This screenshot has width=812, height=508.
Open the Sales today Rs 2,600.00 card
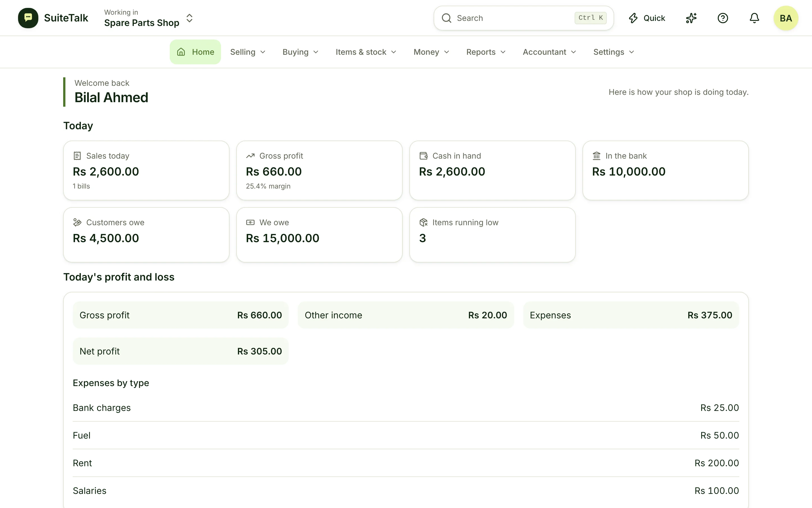[146, 170]
